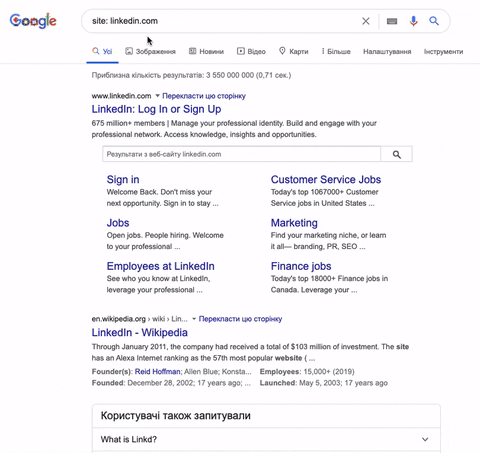Open the Зображення images tab

pos(150,51)
